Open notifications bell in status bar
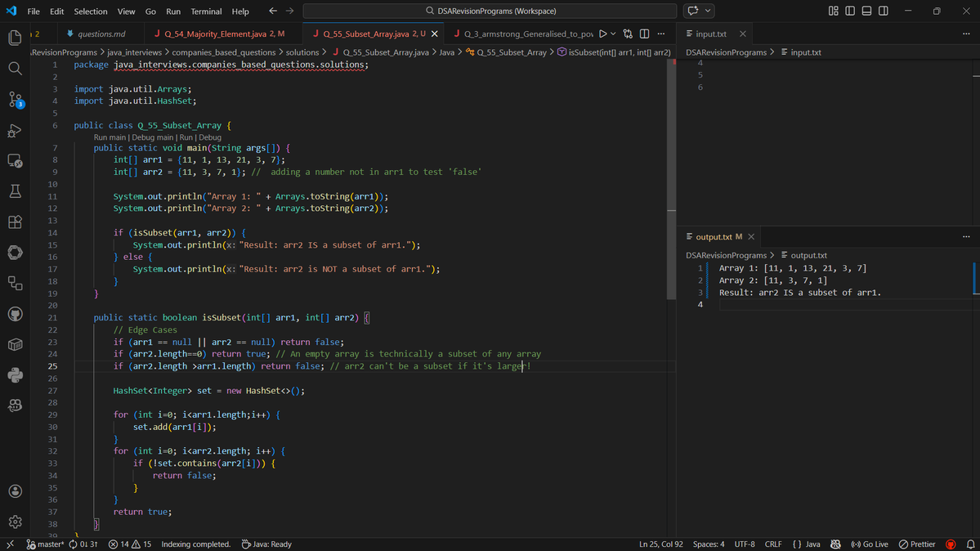 pos(970,544)
